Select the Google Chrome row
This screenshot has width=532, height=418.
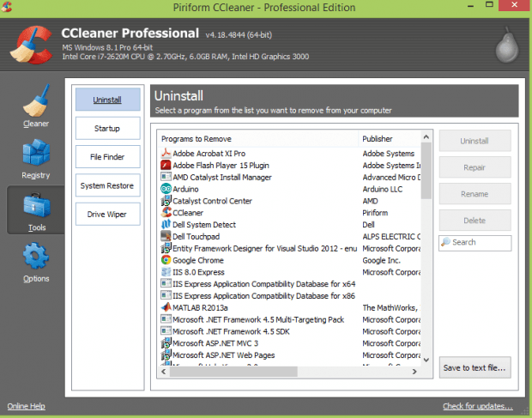click(x=290, y=260)
